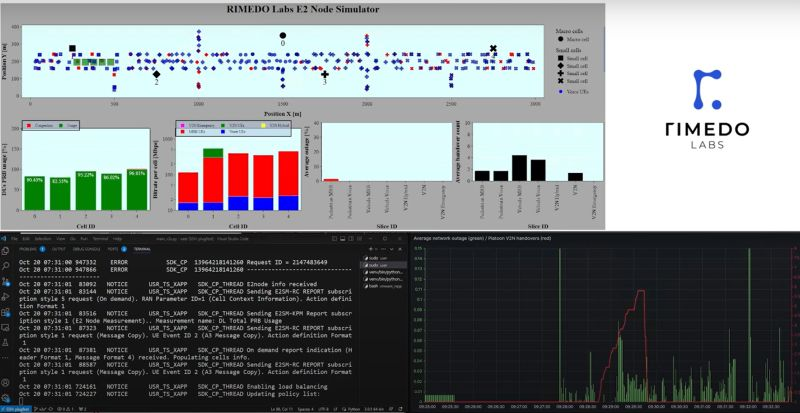800x413 pixels.
Task: Click the RIMEDO Labs logo
Action: pyautogui.click(x=707, y=109)
